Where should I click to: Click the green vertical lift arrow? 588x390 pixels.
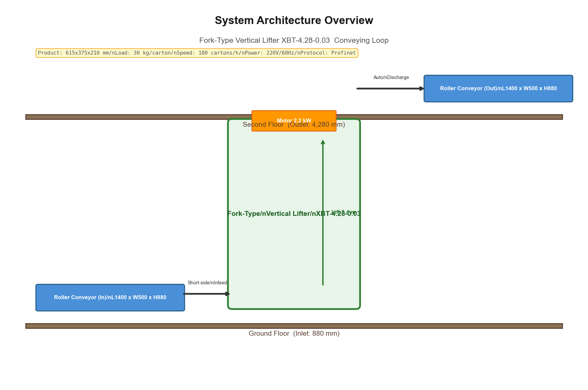[323, 213]
